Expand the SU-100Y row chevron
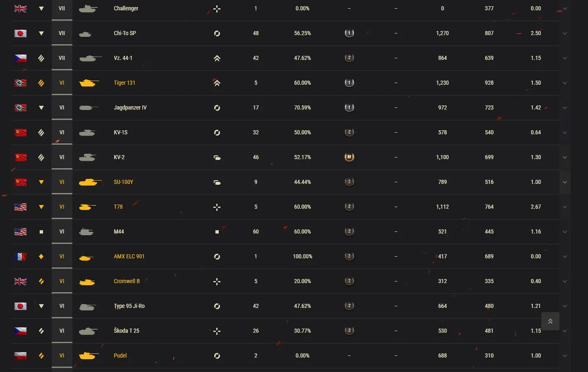Image resolution: width=588 pixels, height=372 pixels. point(565,182)
